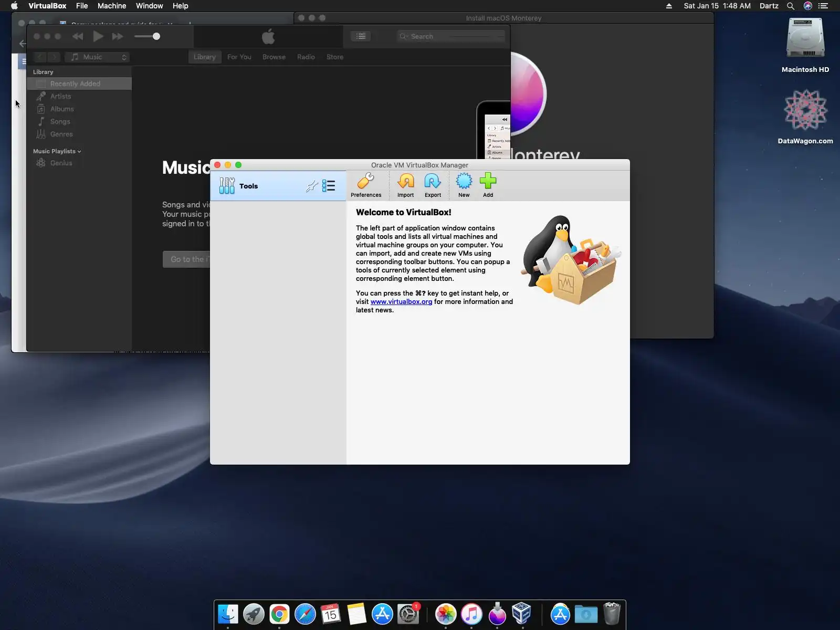Screen dimensions: 840x630
Task: Click the iTunes Search field
Action: (451, 36)
